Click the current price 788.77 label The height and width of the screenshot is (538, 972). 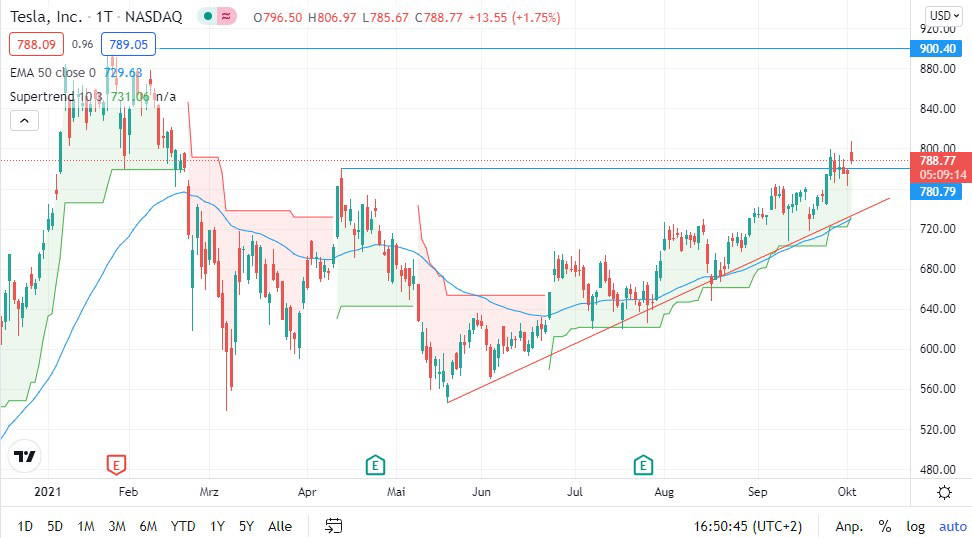coord(939,161)
